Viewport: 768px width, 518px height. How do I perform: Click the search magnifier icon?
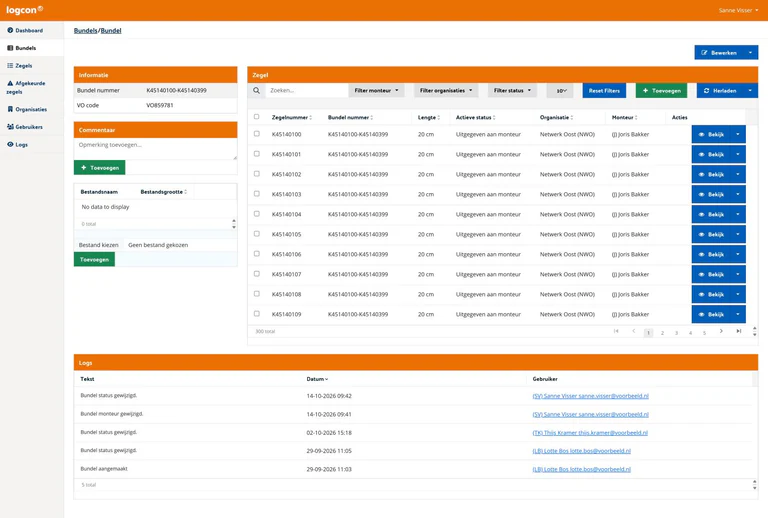click(x=257, y=91)
